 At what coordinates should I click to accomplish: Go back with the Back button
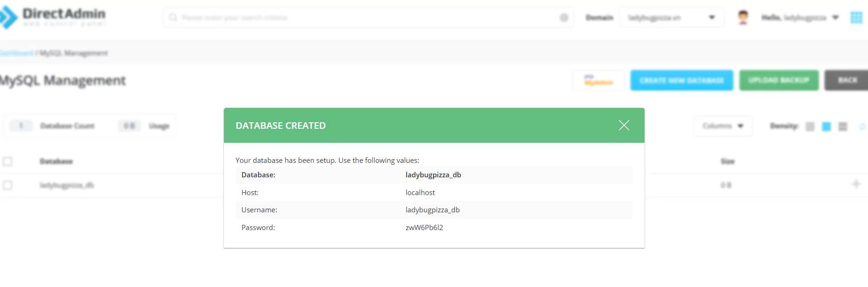(x=847, y=80)
